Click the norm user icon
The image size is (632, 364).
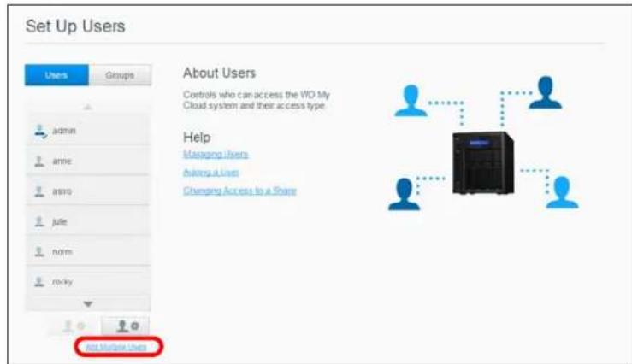pyautogui.click(x=39, y=252)
